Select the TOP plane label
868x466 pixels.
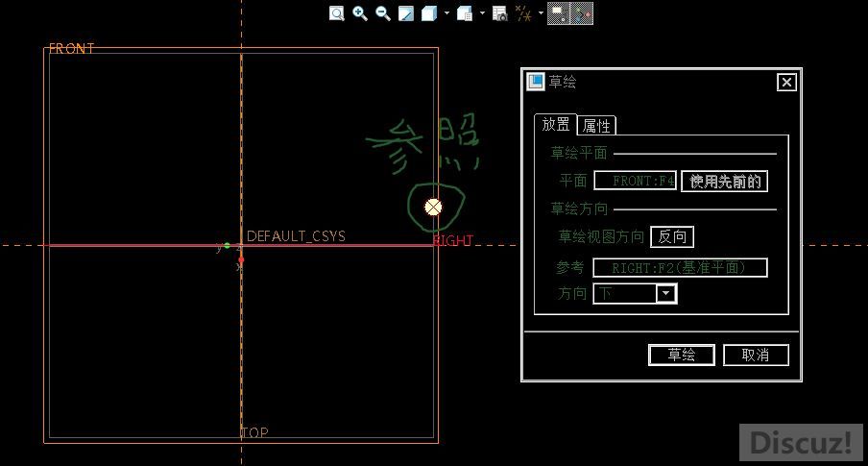(x=254, y=432)
